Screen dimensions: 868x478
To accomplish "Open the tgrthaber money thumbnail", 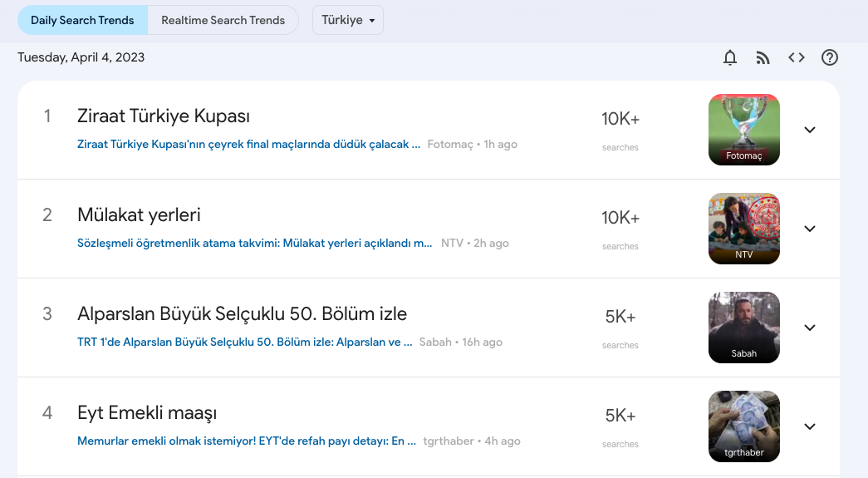I will tap(744, 426).
